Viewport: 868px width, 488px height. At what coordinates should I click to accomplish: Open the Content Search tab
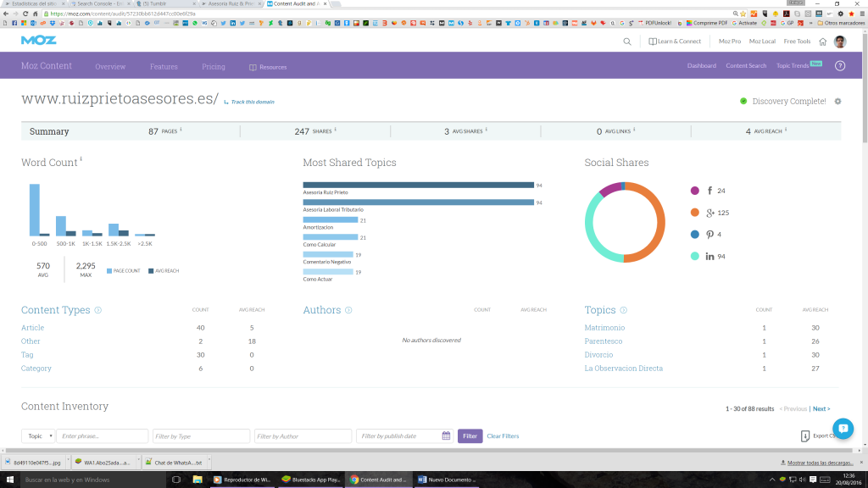(x=746, y=66)
